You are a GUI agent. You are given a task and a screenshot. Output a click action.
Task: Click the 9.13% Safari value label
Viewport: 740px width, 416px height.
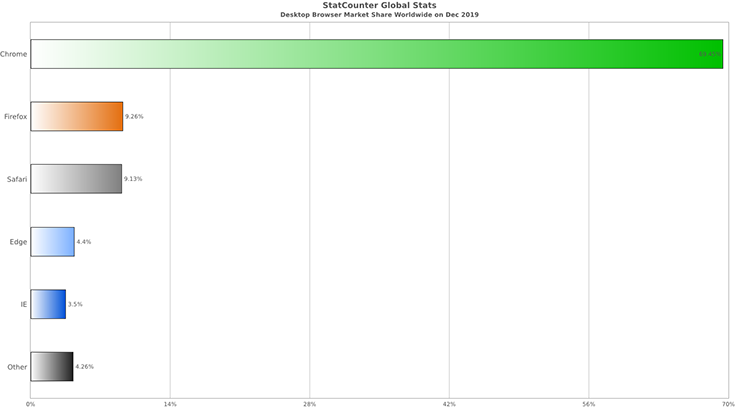pos(133,178)
